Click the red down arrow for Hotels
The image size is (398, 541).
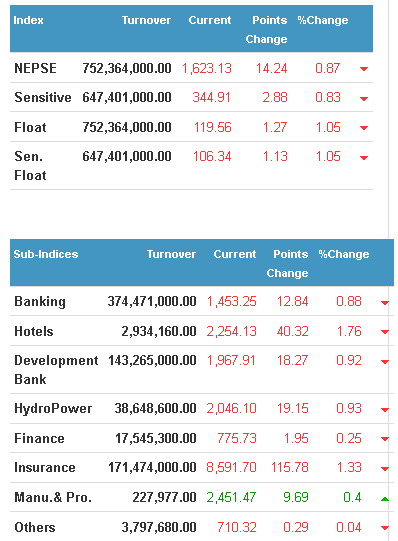[x=385, y=332]
